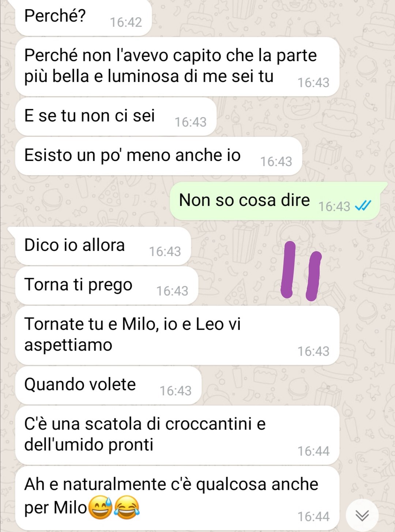Tap the 'E se tu non ci sei' message
This screenshot has width=395, height=532.
click(116, 116)
